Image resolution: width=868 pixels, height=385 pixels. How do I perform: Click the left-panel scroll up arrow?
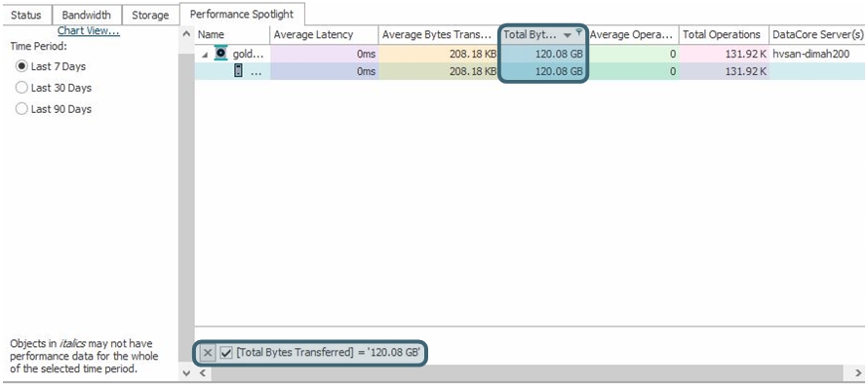(186, 34)
